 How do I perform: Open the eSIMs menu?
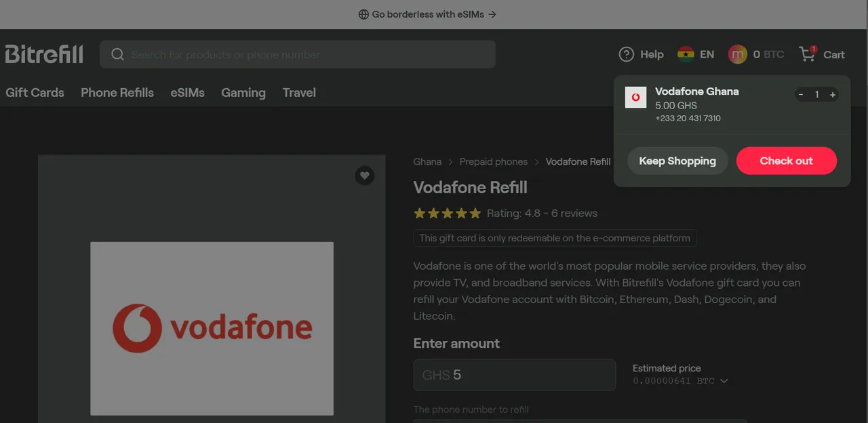187,93
